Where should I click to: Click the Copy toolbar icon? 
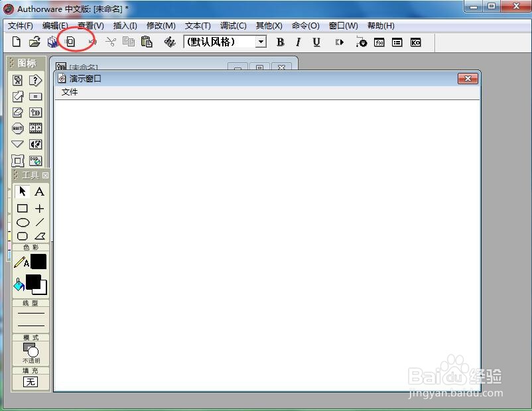(x=129, y=42)
